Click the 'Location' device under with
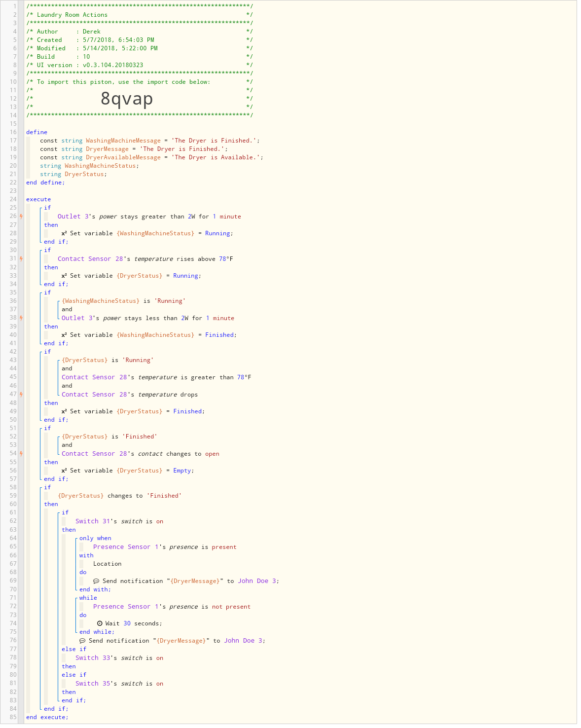Image resolution: width=581 pixels, height=728 pixels. click(x=107, y=564)
